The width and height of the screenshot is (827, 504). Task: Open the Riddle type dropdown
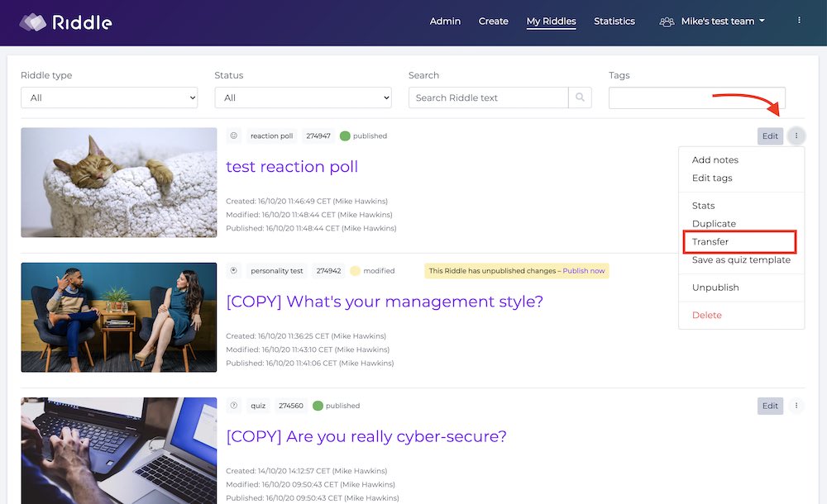tap(109, 97)
